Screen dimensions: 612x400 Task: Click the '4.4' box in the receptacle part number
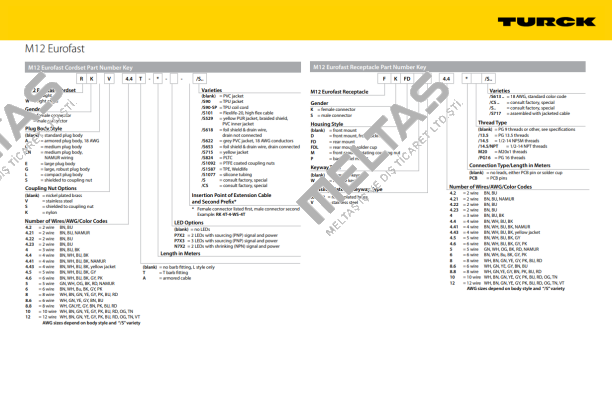[x=446, y=79]
